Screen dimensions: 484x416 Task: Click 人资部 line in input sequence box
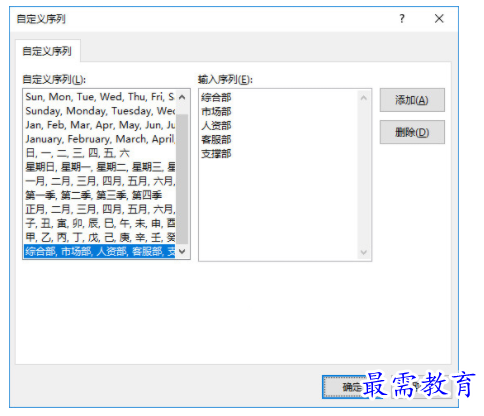[x=216, y=126]
